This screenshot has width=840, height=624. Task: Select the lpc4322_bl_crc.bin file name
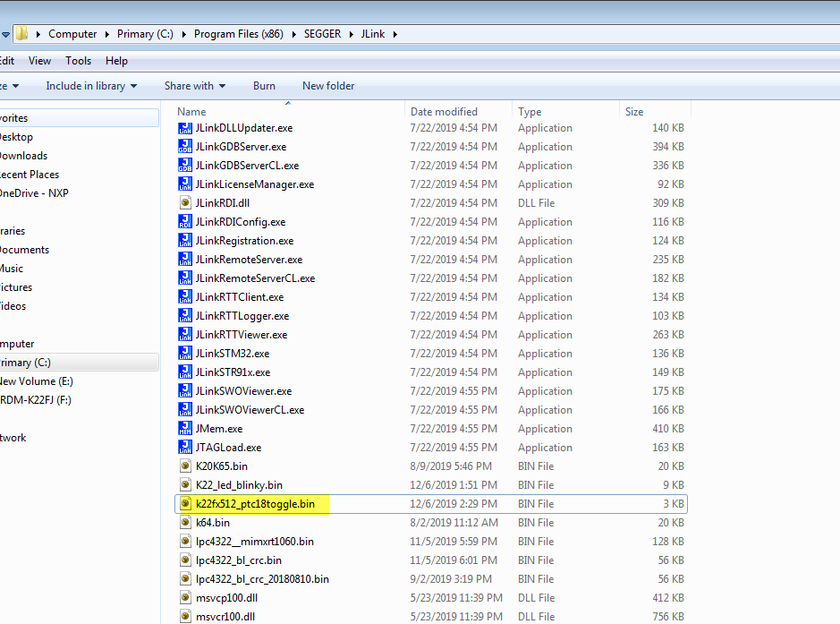coord(238,560)
